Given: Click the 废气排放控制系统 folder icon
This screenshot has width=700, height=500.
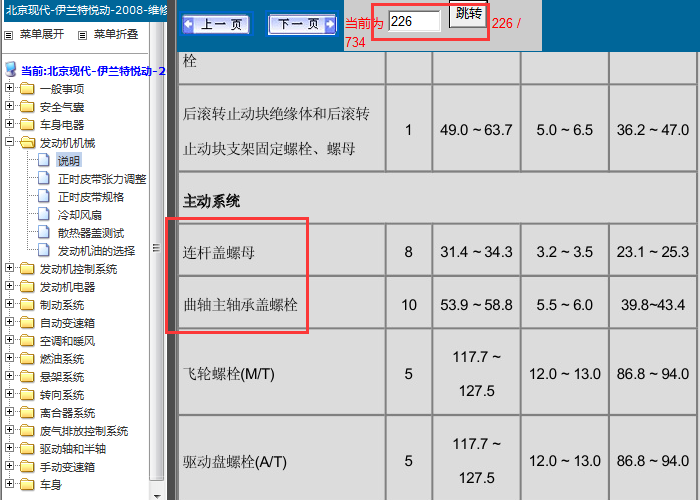Looking at the screenshot, I should (27, 431).
